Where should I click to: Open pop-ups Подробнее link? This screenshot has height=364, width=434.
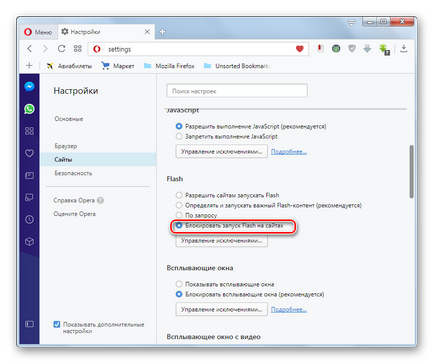pyautogui.click(x=289, y=309)
